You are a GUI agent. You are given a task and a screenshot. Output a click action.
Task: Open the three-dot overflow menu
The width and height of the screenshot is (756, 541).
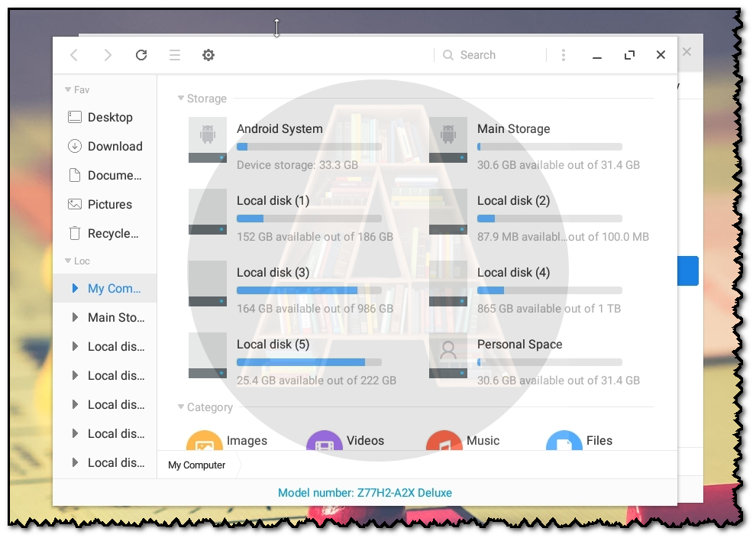563,55
